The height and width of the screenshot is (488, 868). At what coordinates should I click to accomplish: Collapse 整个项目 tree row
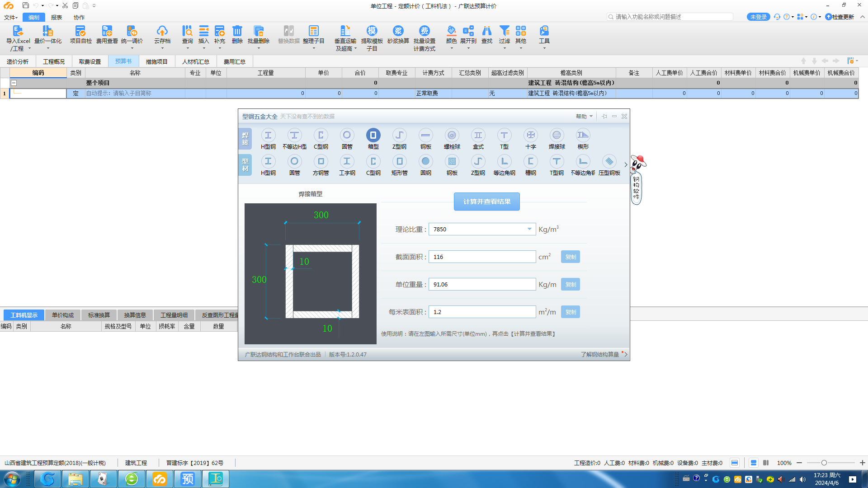[x=14, y=83]
